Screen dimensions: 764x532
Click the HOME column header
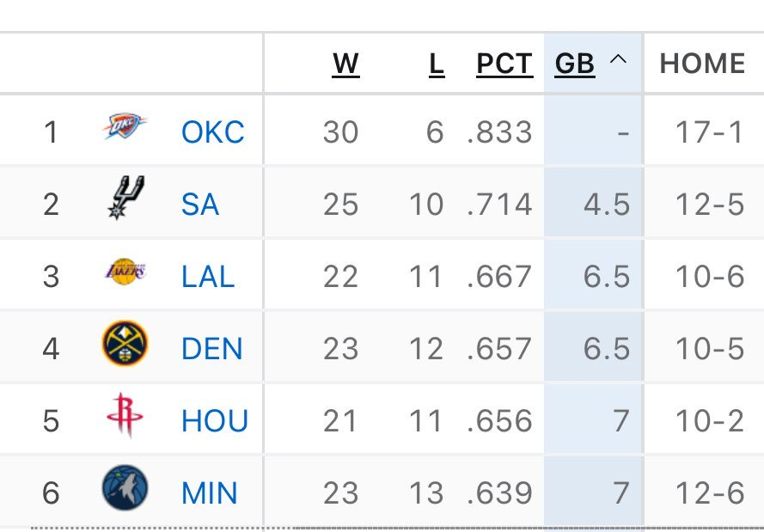point(701,64)
